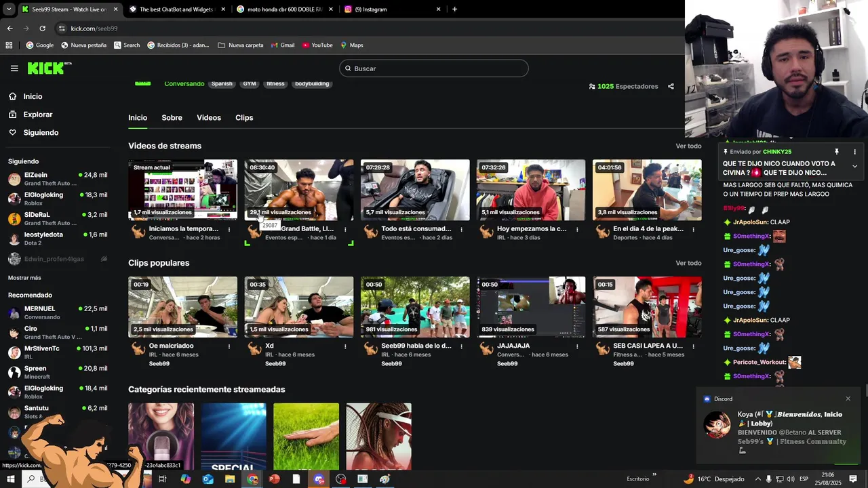The width and height of the screenshot is (868, 488).
Task: Go back in Chrome
Action: point(9,28)
